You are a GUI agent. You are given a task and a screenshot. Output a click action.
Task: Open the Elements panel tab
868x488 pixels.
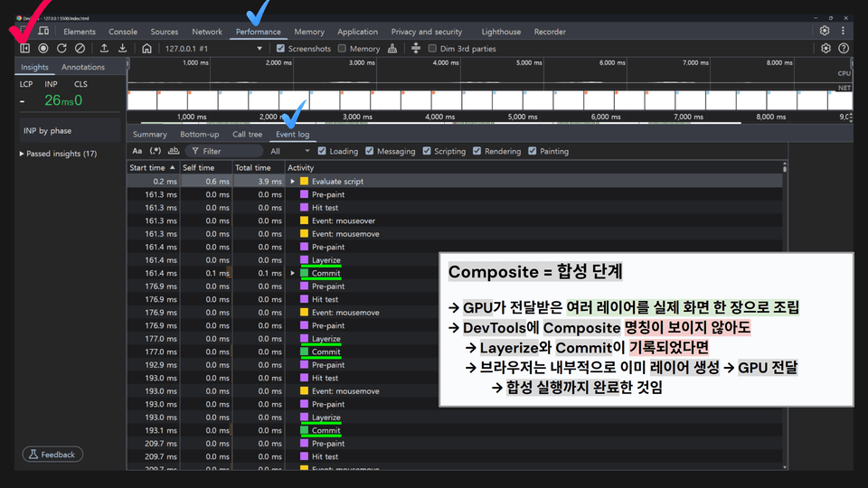[80, 32]
